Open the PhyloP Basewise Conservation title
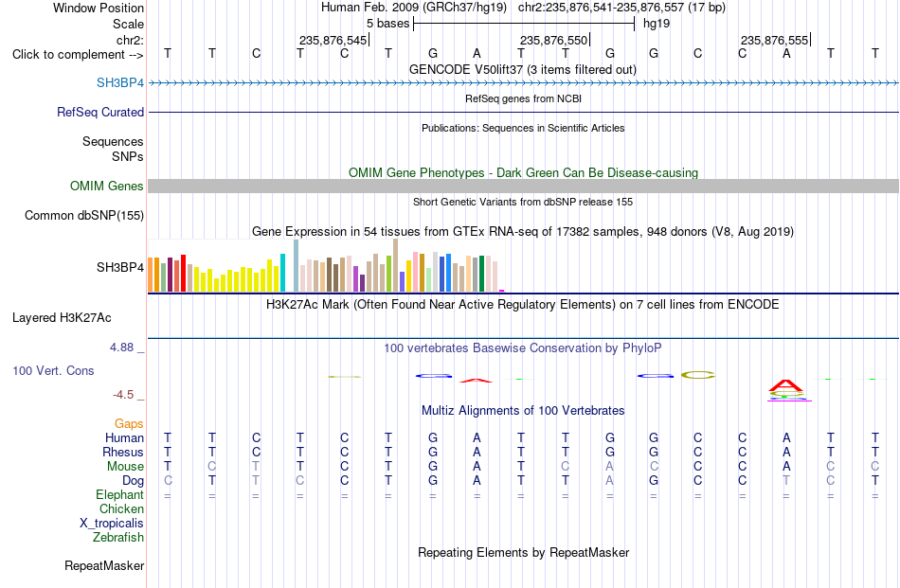This screenshot has height=588, width=900. (x=523, y=347)
